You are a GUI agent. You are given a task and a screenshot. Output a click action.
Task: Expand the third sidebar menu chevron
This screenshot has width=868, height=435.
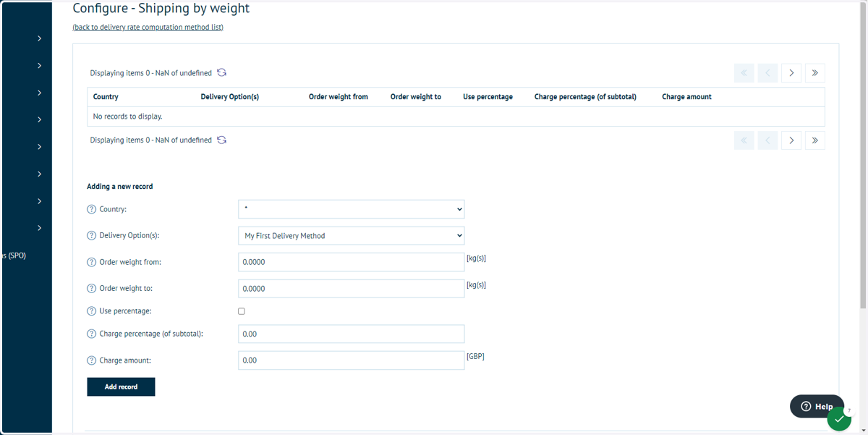tap(40, 93)
